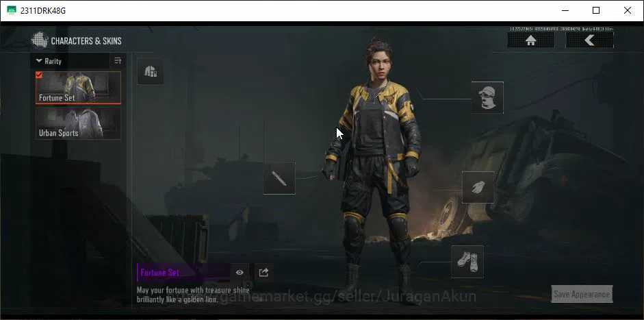The width and height of the screenshot is (644, 320).
Task: Minimize the 2311DRK48G window
Action: (565, 10)
